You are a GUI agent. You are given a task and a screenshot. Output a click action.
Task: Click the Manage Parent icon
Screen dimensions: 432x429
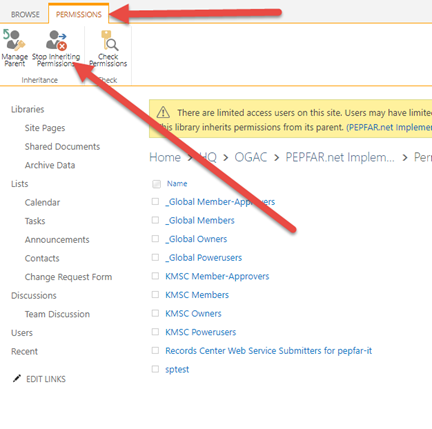[x=14, y=40]
